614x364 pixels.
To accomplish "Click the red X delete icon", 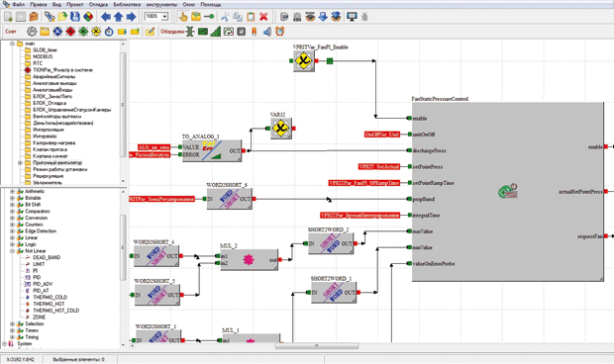I will [263, 17].
